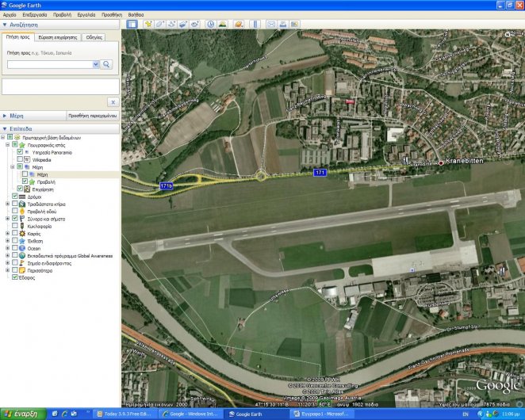Open the Αρχείο menu
This screenshot has height=420, width=525.
tap(10, 15)
